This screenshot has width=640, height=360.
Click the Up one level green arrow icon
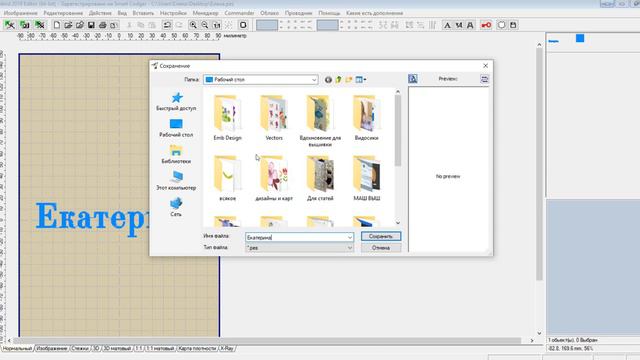(338, 80)
